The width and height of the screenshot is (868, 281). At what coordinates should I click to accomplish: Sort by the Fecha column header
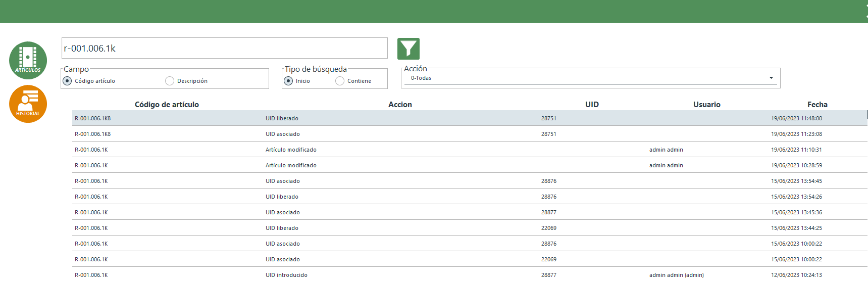(817, 105)
